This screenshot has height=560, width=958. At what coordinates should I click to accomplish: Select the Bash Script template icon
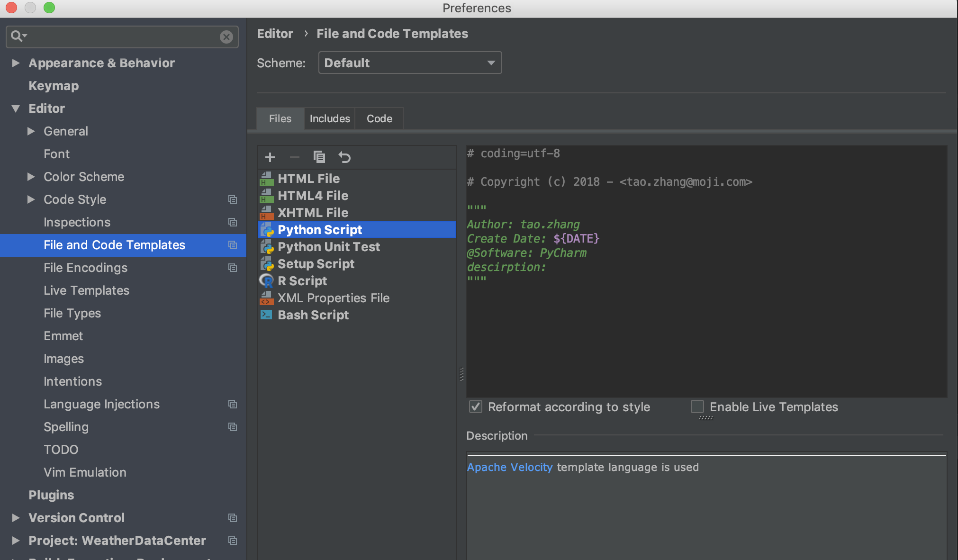(267, 315)
